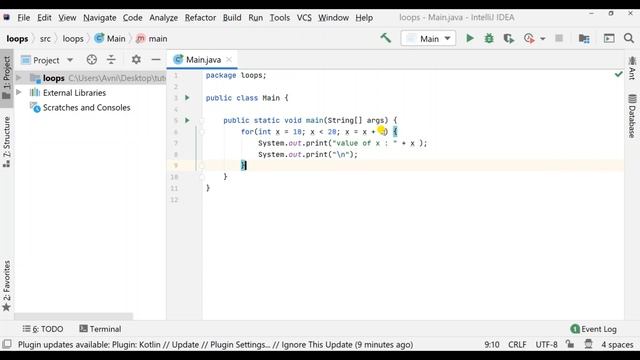Image resolution: width=640 pixels, height=360 pixels.
Task: Click loops project breadcrumb
Action: point(17,39)
